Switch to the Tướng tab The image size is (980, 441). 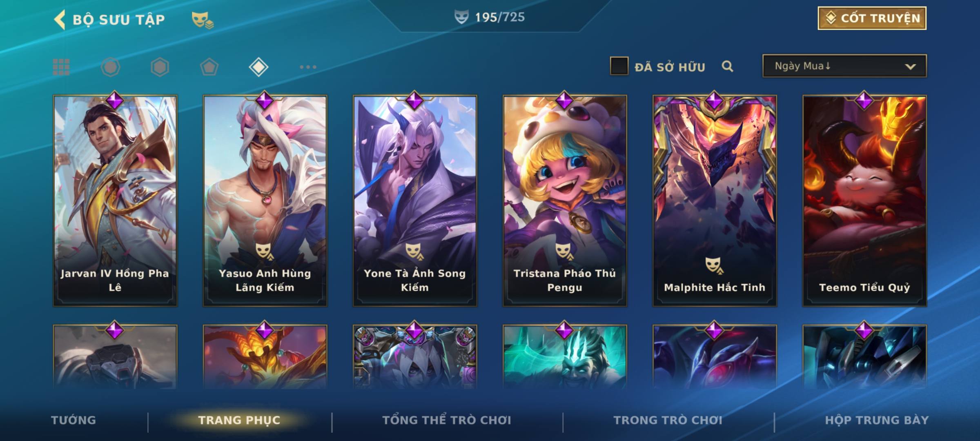(73, 420)
